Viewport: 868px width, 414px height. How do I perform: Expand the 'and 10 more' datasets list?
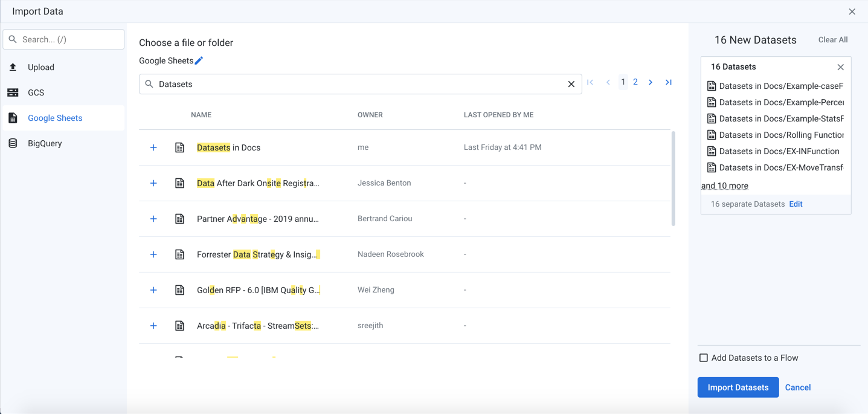725,186
